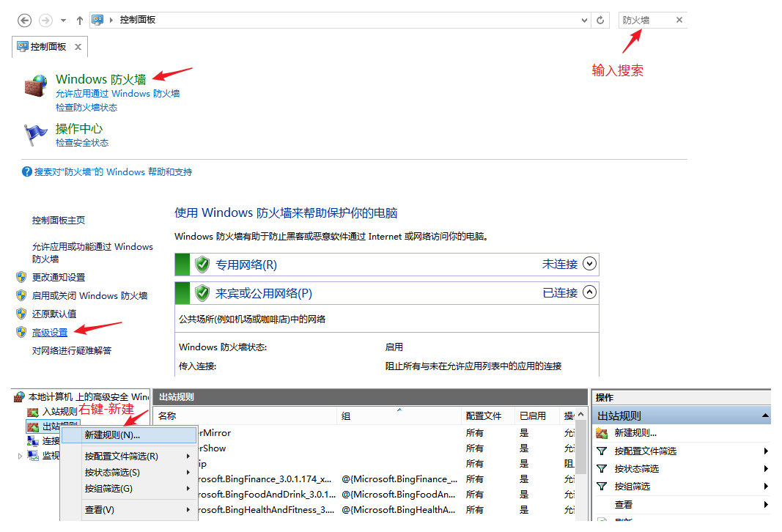Click the 操作中心 flag icon
Viewport: 782px width, 532px height.
coord(36,135)
